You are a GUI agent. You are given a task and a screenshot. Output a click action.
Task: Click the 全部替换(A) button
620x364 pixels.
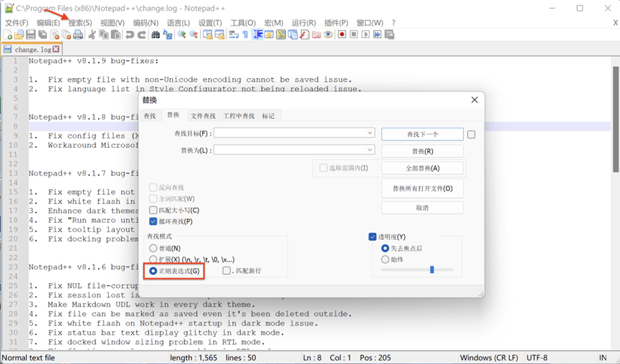pos(422,168)
